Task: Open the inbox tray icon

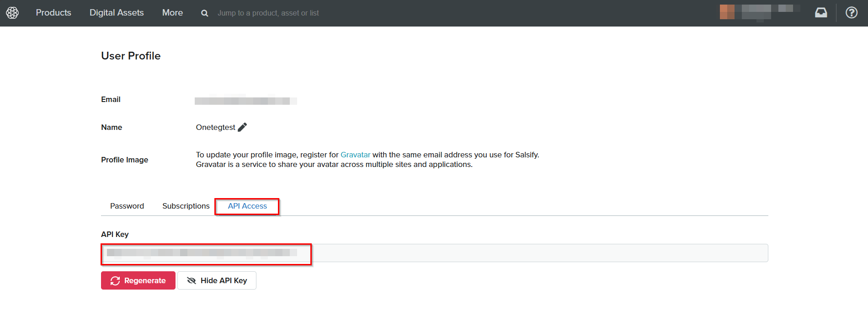Action: coord(821,13)
